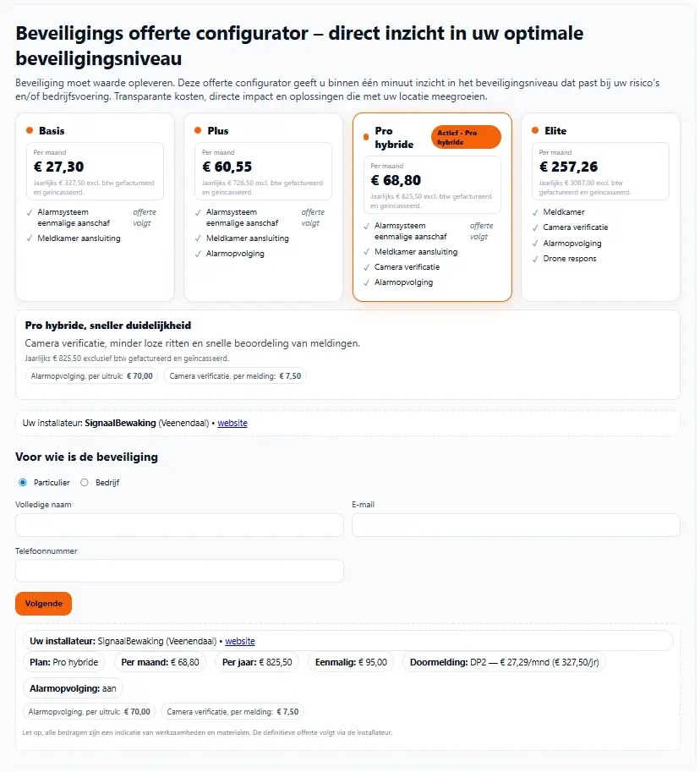
Task: Click the 'Actief - Pro hybride' badge
Action: 466,137
